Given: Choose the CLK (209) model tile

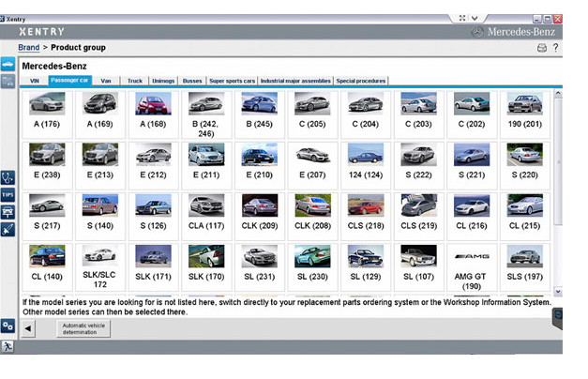Looking at the screenshot, I should point(260,217).
